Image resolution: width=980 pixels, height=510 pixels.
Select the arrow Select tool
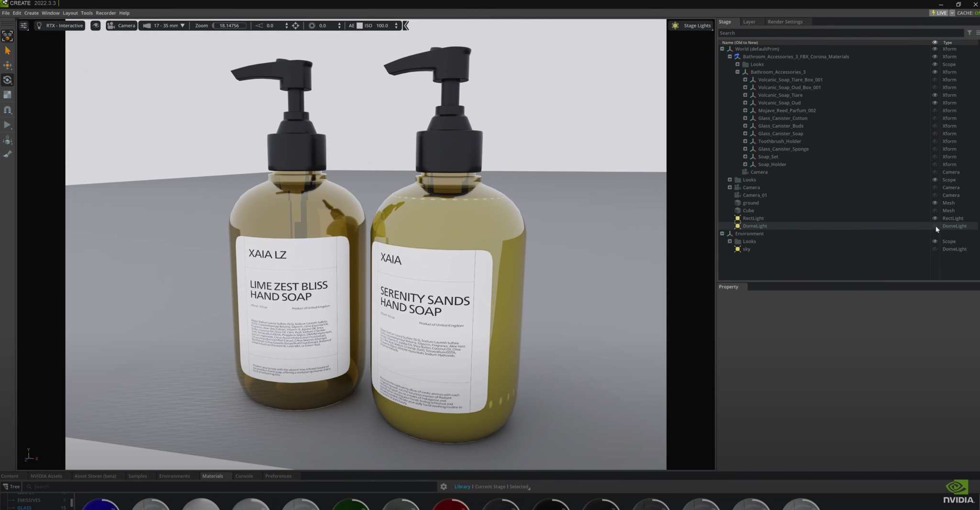pyautogui.click(x=7, y=51)
